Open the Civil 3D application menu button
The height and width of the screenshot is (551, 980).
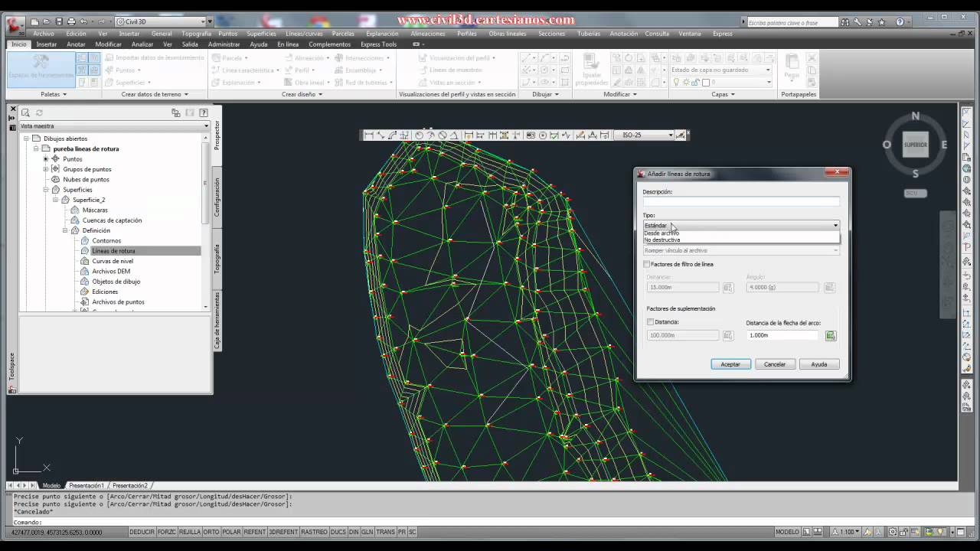[15, 24]
